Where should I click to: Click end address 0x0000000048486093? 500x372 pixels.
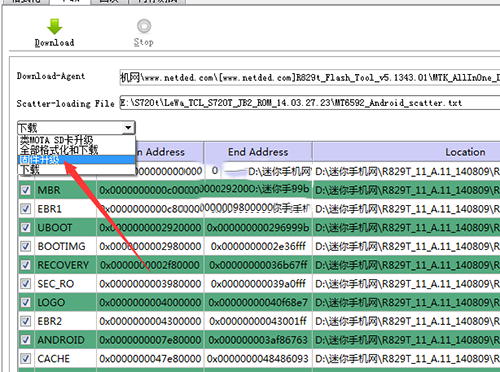click(258, 358)
